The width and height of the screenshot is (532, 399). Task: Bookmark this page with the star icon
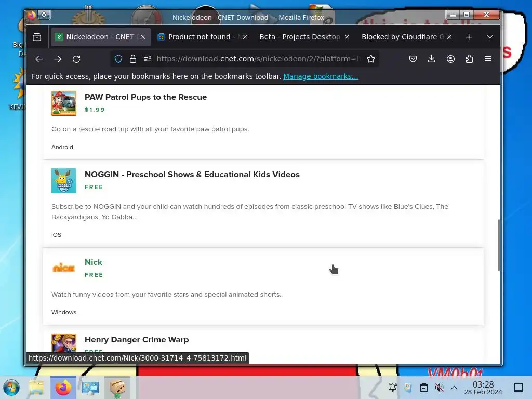coord(371,59)
